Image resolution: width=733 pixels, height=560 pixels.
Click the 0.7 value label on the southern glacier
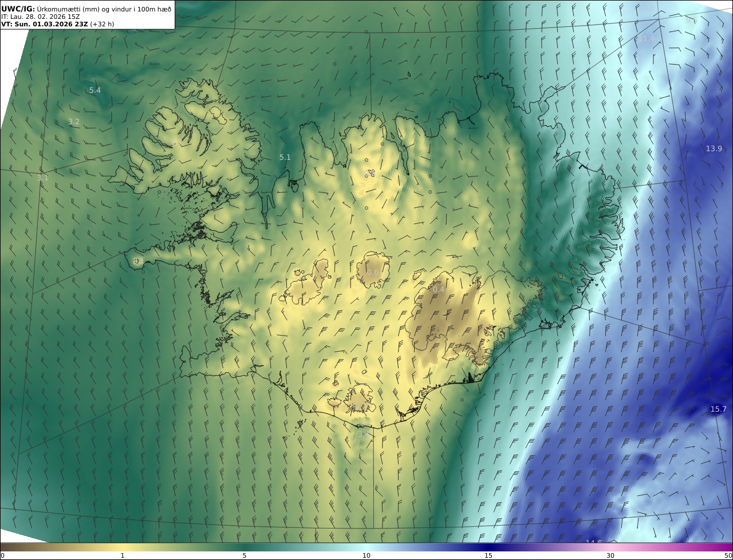pos(360,407)
